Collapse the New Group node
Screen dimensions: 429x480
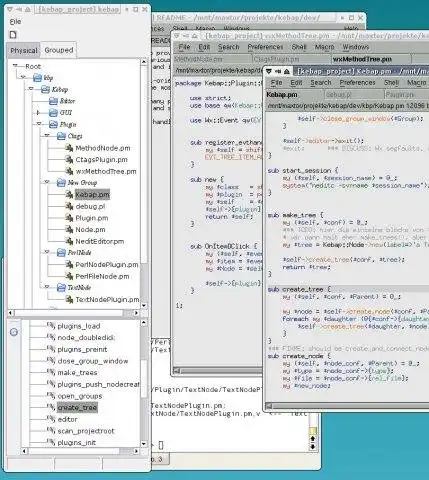coord(47,182)
